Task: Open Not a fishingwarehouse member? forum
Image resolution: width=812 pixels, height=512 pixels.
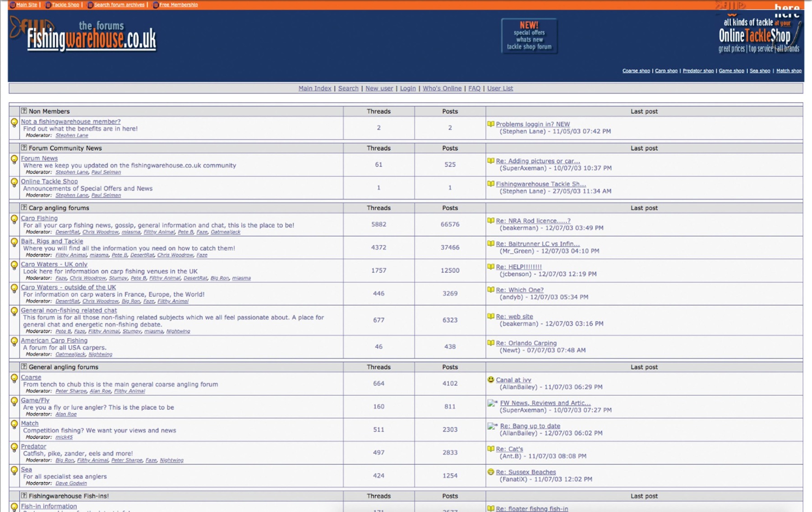Action: point(71,121)
